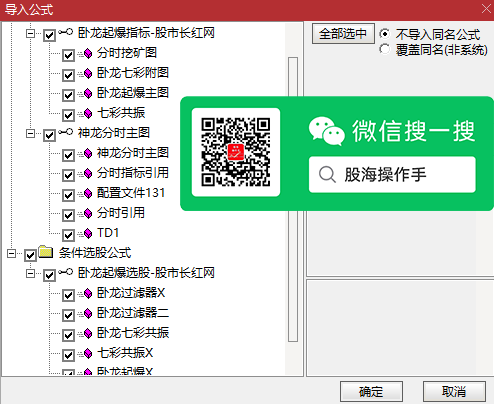The image size is (494, 404).
Task: Click the QR code in the WeChat banner
Action: [236, 152]
